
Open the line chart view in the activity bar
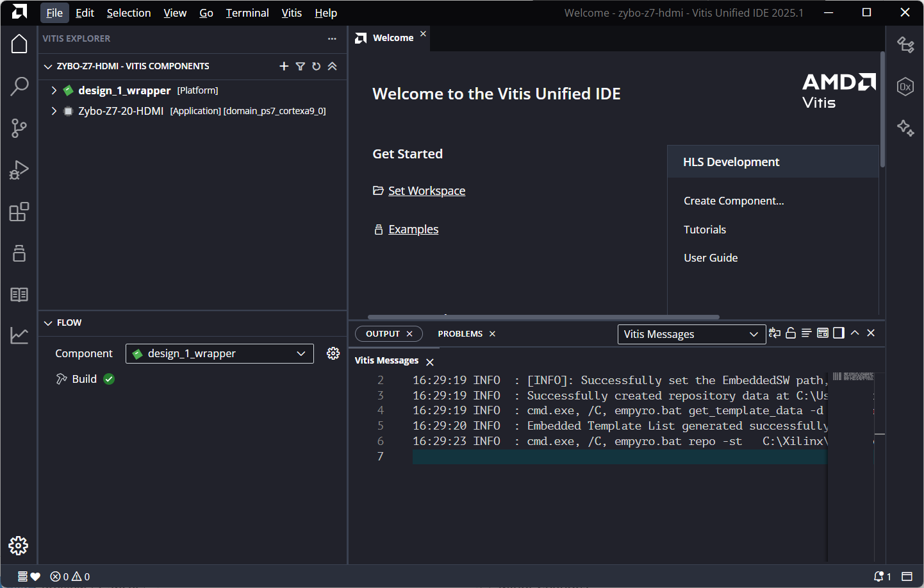click(19, 335)
